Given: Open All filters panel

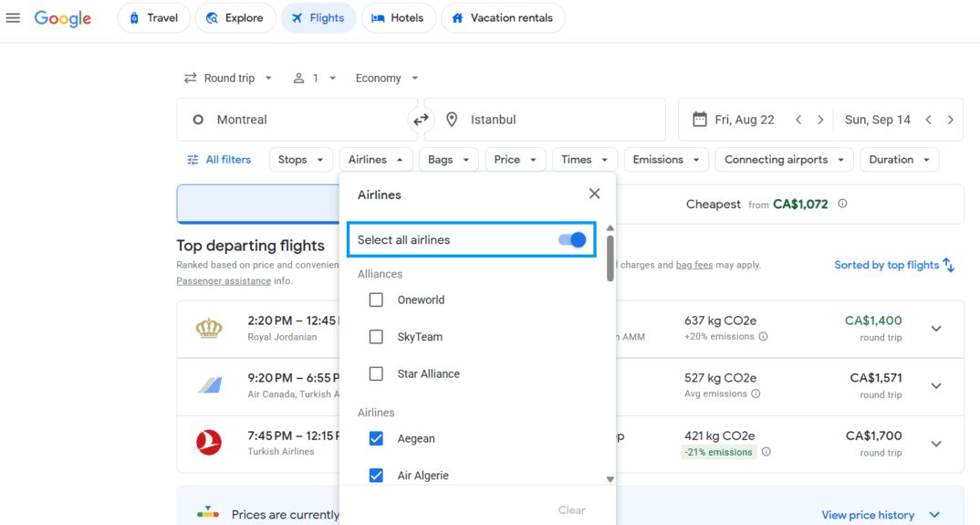Looking at the screenshot, I should 219,160.
